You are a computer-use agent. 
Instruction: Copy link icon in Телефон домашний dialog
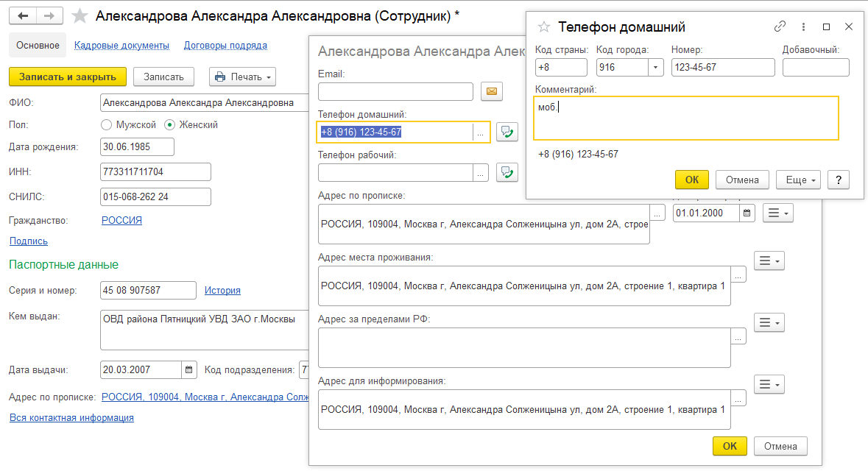[x=780, y=26]
